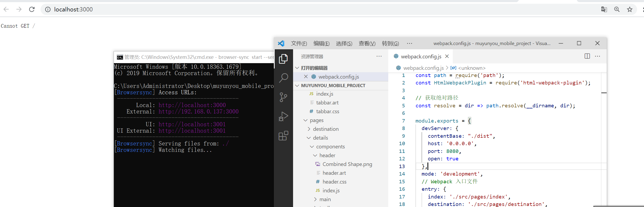Image resolution: width=644 pixels, height=207 pixels.
Task: Click External http://192.168.0.137:3000 URL in cmd
Action: [x=198, y=112]
